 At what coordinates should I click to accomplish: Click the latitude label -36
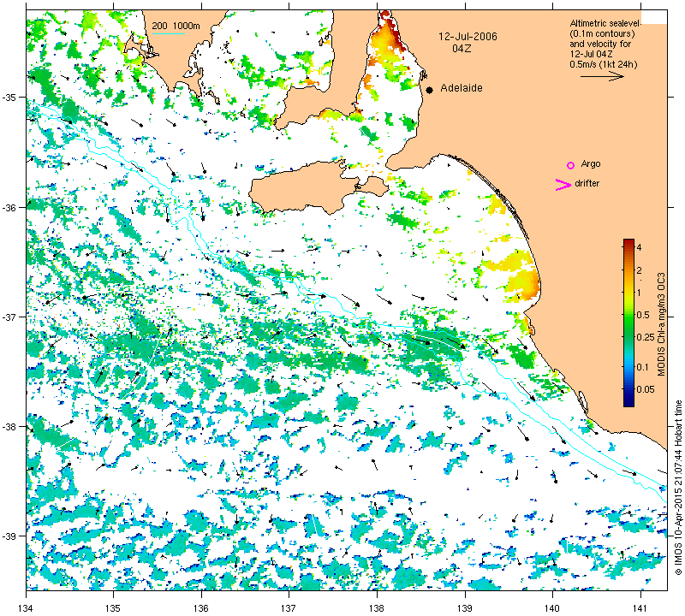tap(9, 207)
